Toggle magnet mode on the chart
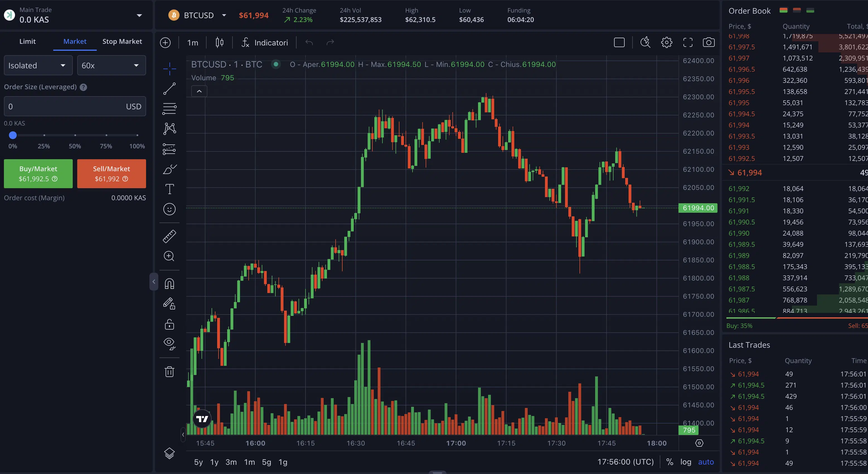The width and height of the screenshot is (868, 474). pyautogui.click(x=169, y=284)
